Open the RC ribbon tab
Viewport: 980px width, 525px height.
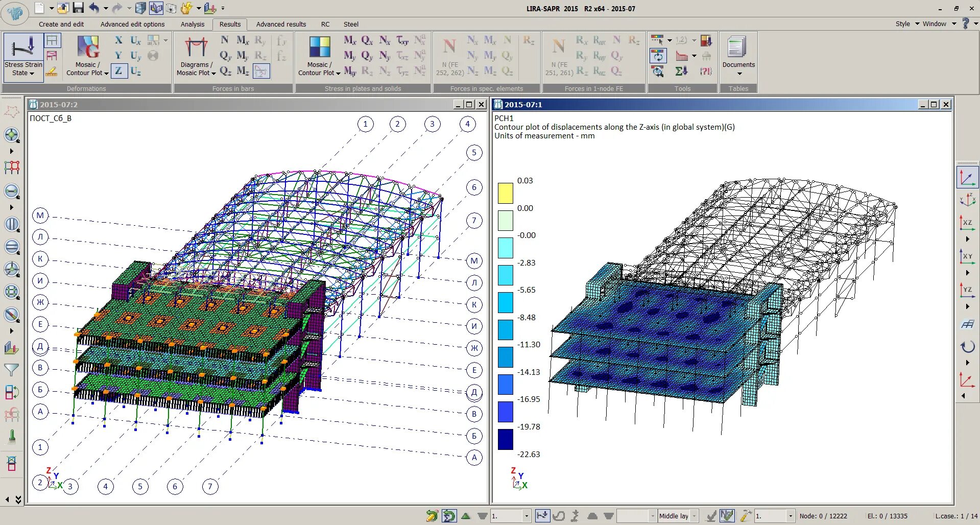tap(325, 24)
